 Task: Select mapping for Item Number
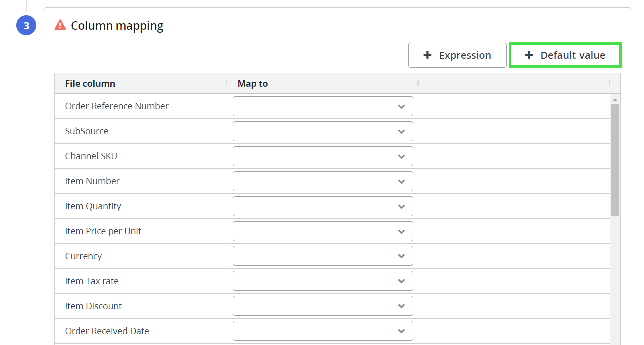(x=323, y=181)
